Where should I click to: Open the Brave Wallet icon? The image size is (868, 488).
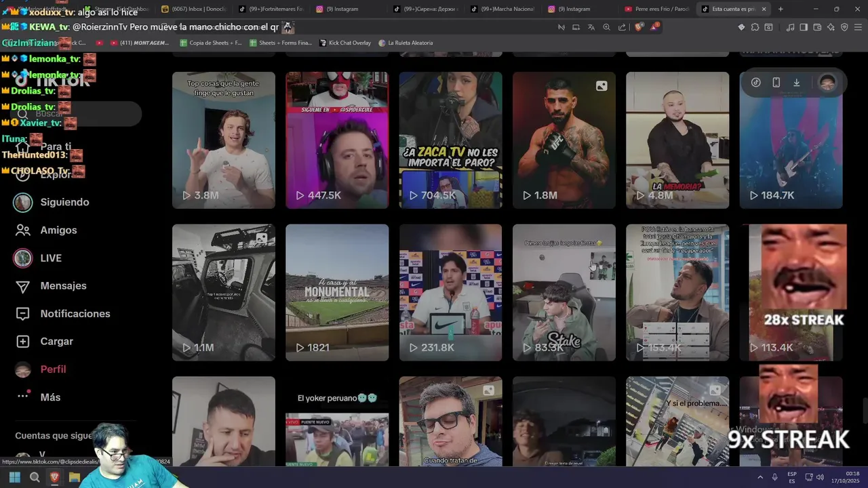[817, 27]
